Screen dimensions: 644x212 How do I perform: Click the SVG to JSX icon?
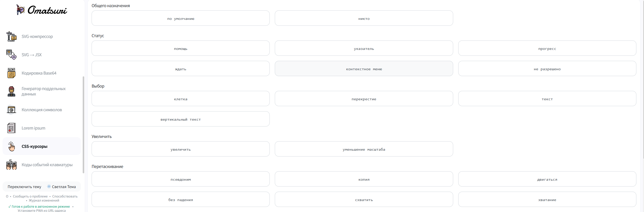(x=11, y=55)
